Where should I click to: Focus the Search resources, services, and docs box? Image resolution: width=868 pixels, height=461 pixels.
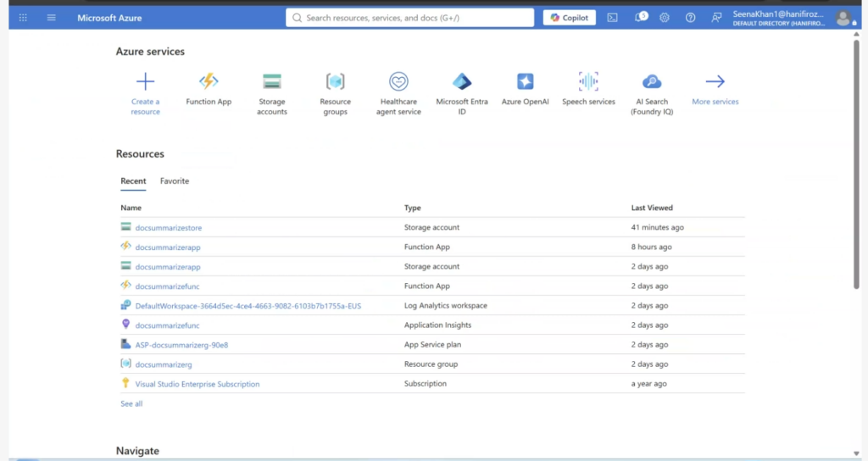(x=409, y=18)
